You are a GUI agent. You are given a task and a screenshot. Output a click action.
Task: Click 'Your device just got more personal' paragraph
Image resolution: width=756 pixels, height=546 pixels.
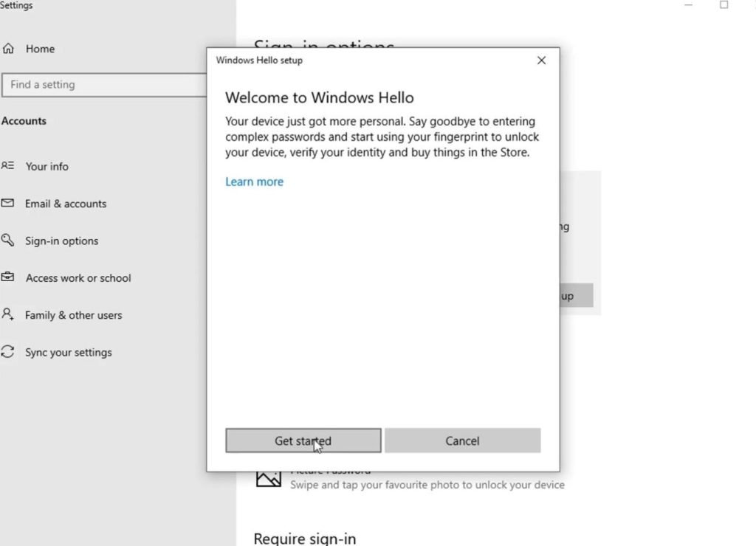[x=382, y=136]
